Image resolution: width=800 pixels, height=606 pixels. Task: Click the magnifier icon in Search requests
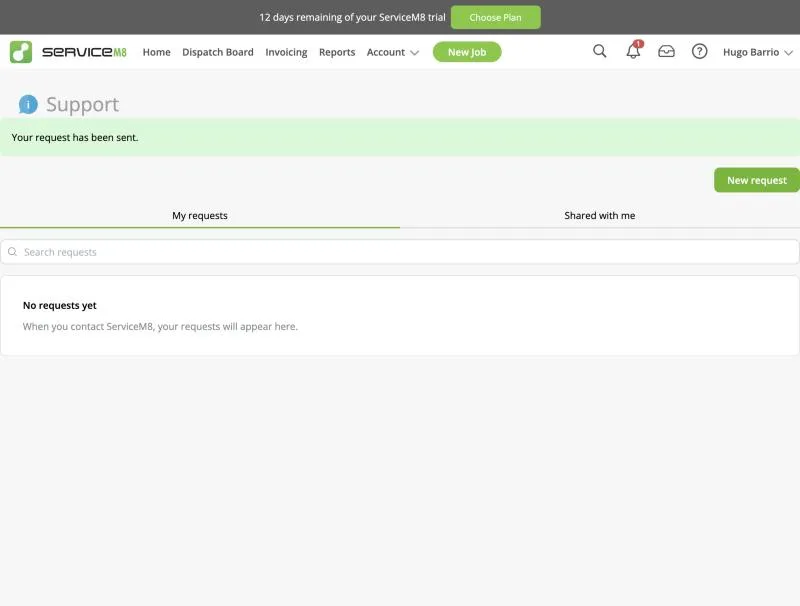pos(13,252)
